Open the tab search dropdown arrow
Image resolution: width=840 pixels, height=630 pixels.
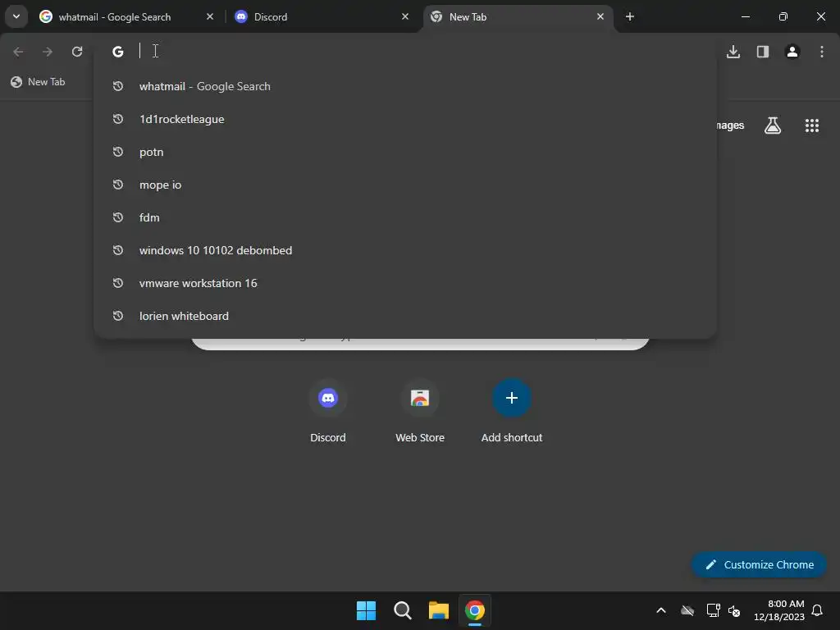[x=16, y=16]
